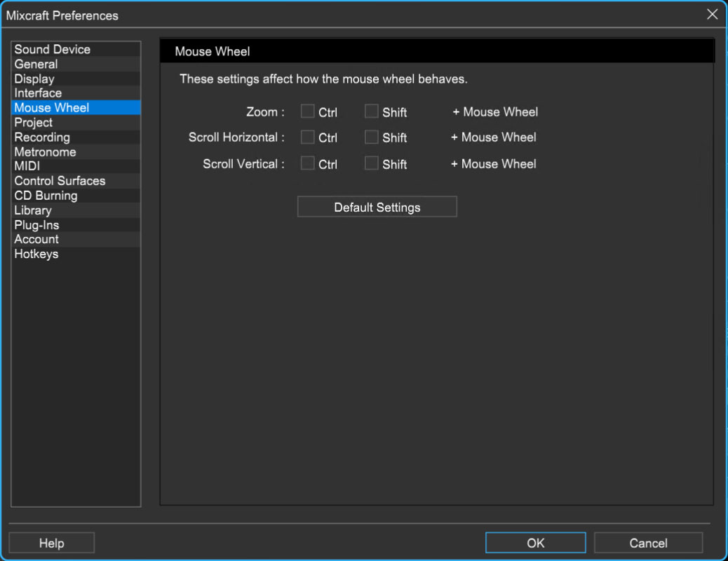
Task: Cancel the preferences dialog
Action: 648,543
